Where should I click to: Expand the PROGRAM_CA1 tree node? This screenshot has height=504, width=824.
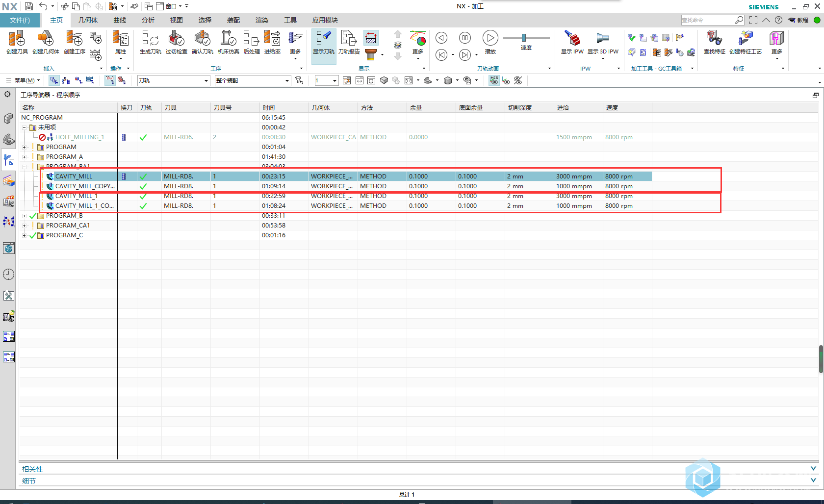(x=24, y=226)
